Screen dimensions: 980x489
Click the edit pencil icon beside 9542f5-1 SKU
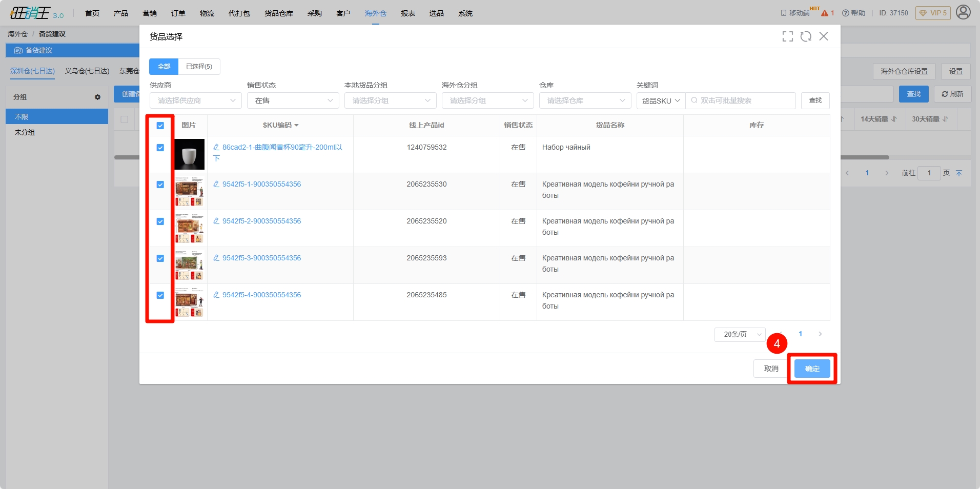coord(216,185)
